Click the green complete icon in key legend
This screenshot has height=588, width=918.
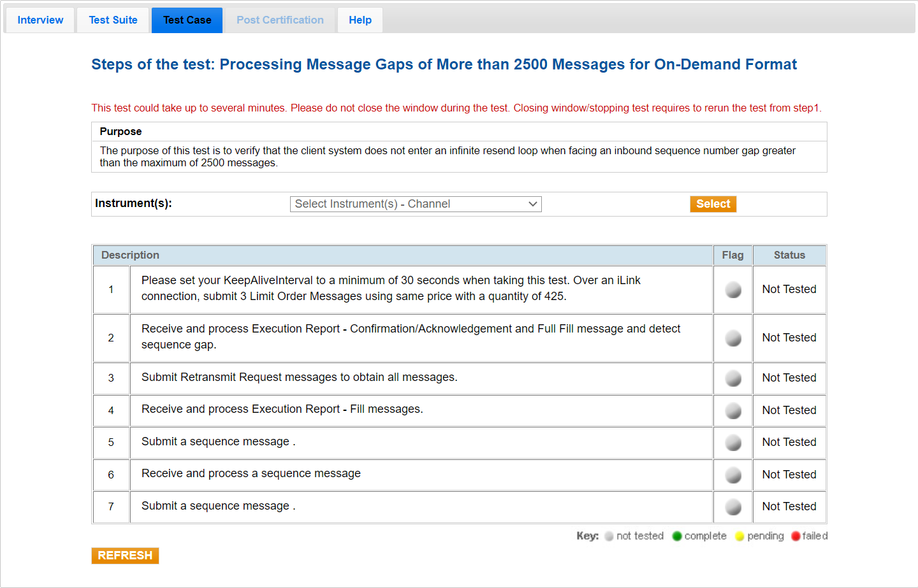click(677, 536)
